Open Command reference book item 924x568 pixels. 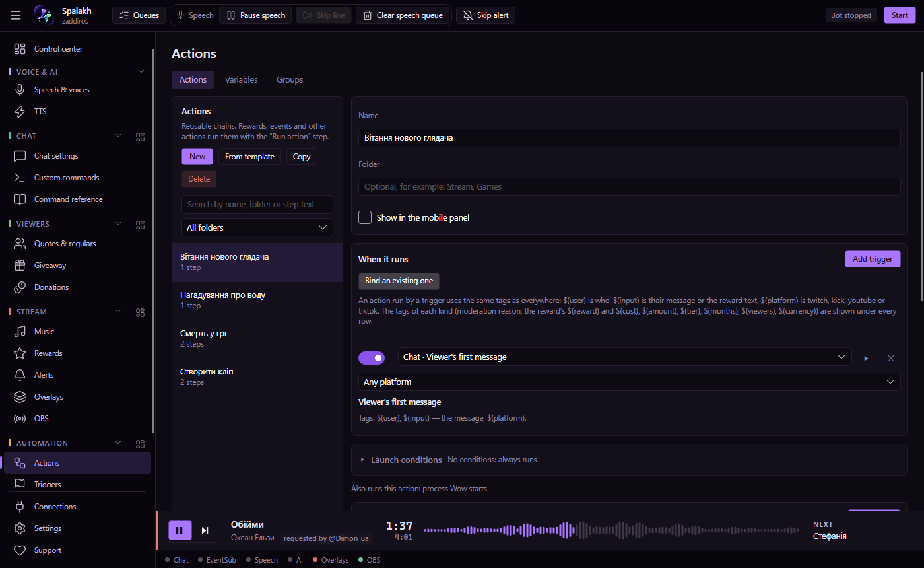tap(77, 199)
